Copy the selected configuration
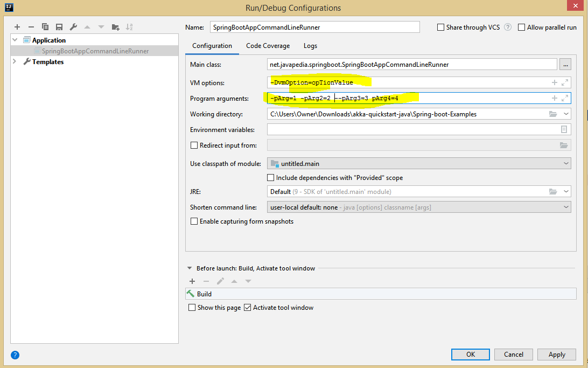 (x=45, y=26)
